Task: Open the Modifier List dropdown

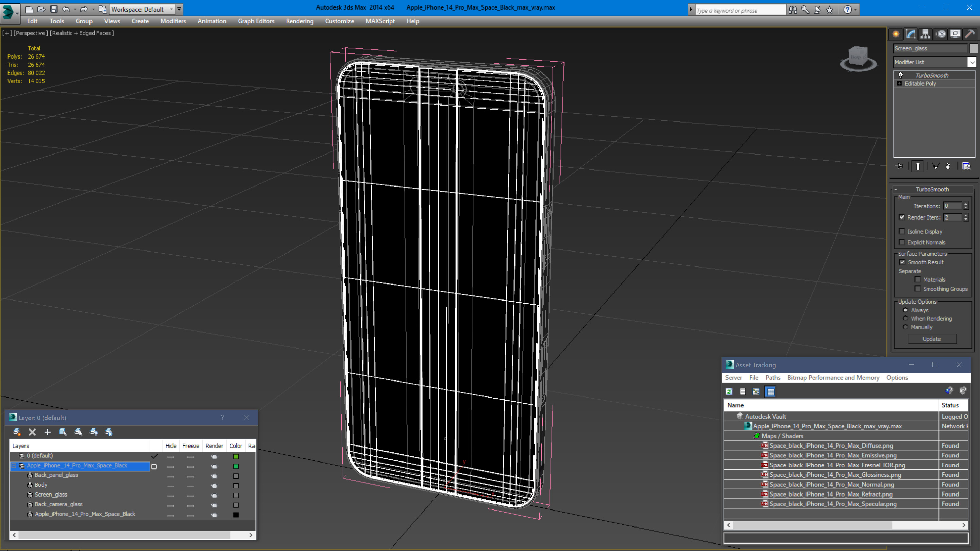Action: [x=972, y=62]
